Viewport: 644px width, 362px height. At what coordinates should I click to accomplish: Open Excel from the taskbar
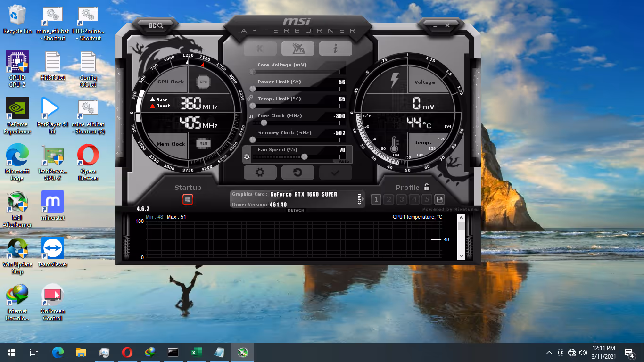tap(196, 352)
